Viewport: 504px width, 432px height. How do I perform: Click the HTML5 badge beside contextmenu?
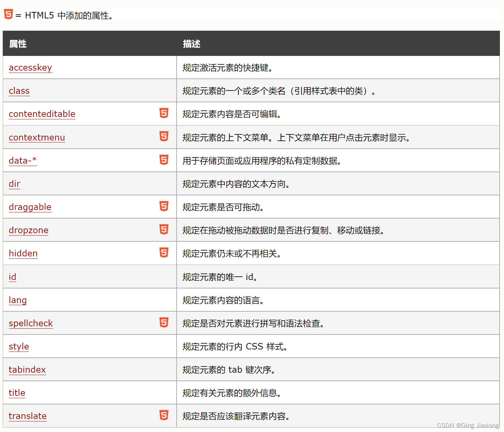pyautogui.click(x=164, y=137)
